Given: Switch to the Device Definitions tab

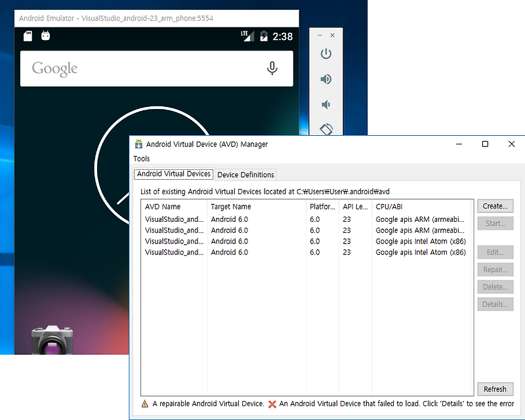Looking at the screenshot, I should [245, 175].
